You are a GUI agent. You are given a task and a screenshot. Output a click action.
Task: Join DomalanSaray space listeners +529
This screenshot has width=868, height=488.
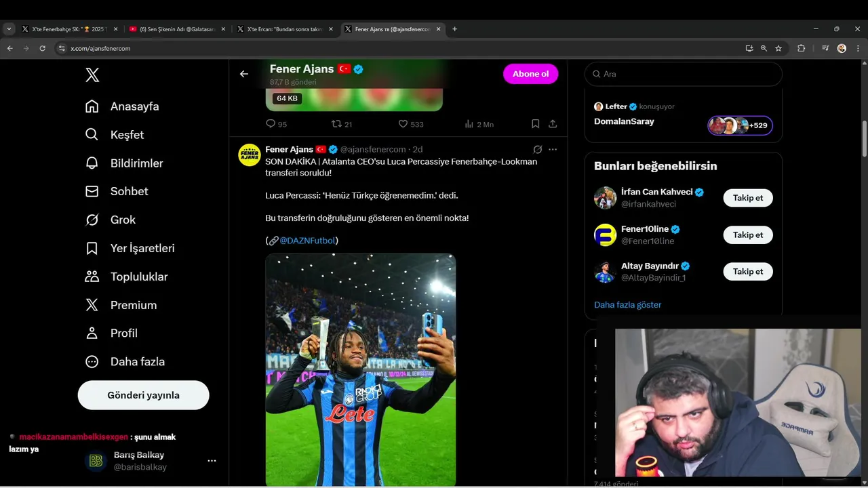point(740,125)
